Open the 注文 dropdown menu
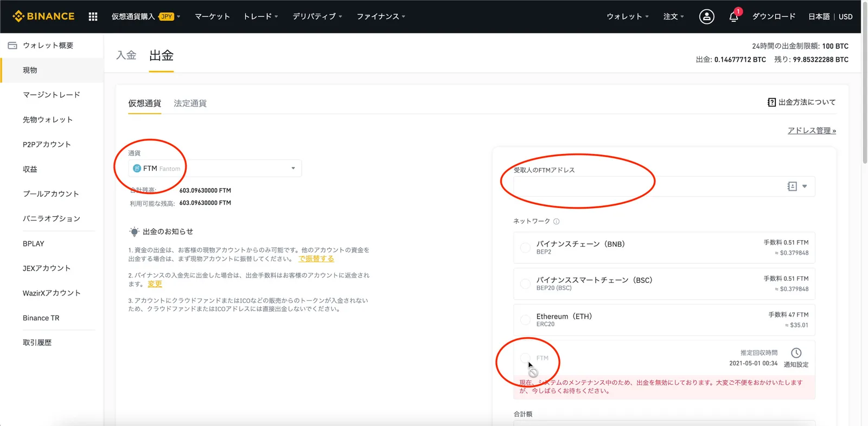Image resolution: width=868 pixels, height=426 pixels. click(674, 17)
